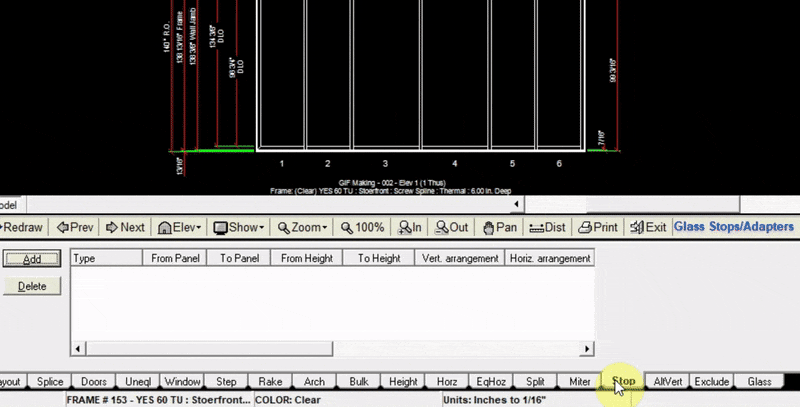Switch to the Arch tab
The image size is (800, 407).
click(x=314, y=381)
